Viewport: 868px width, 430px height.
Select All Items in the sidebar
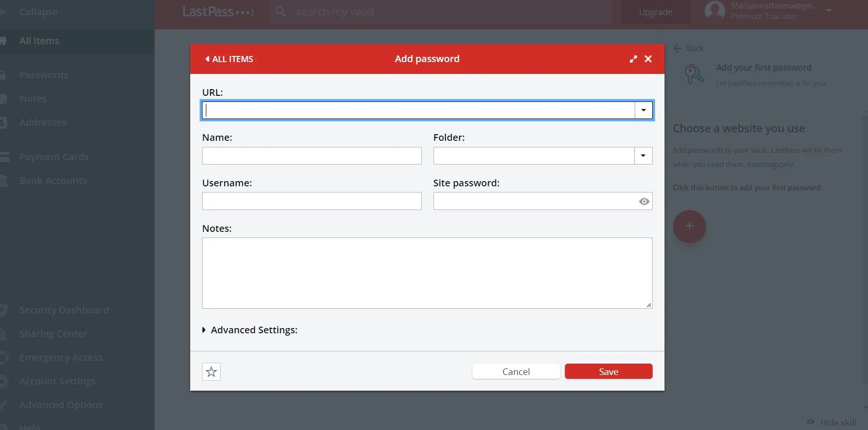click(39, 40)
